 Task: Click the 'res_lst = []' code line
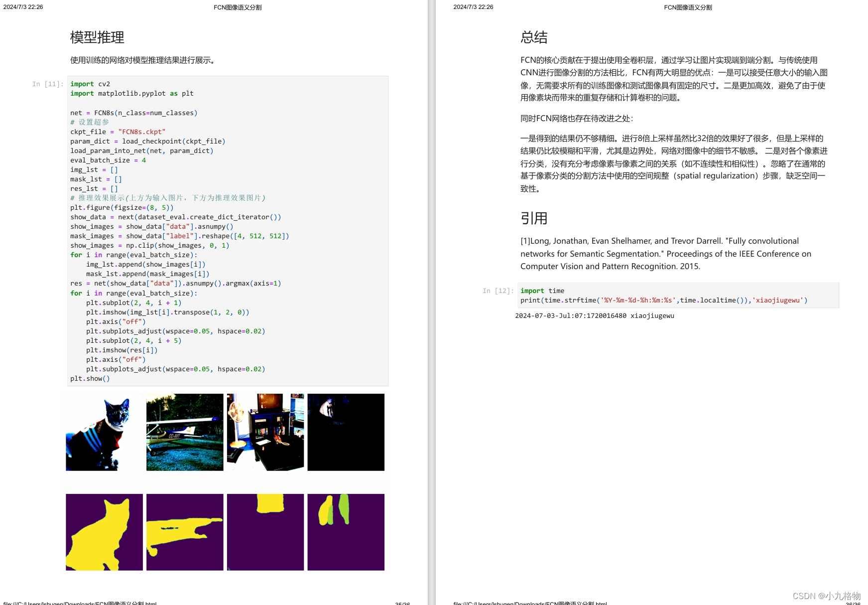point(94,189)
